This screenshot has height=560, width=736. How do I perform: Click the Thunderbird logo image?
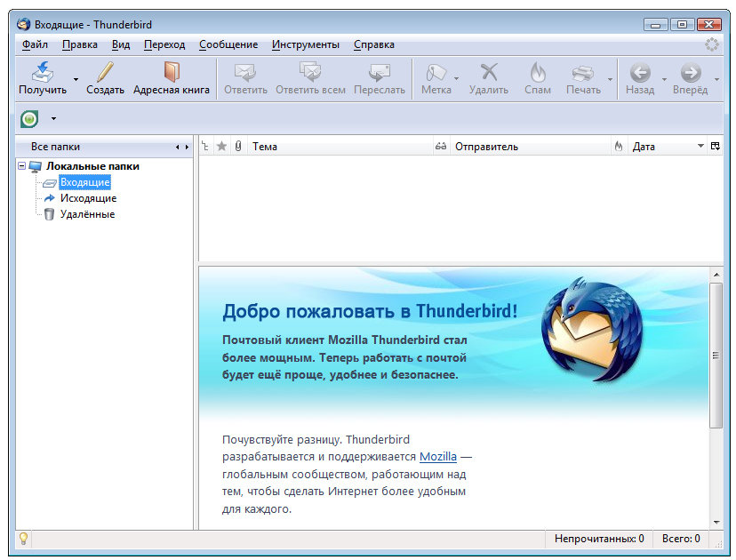[591, 331]
